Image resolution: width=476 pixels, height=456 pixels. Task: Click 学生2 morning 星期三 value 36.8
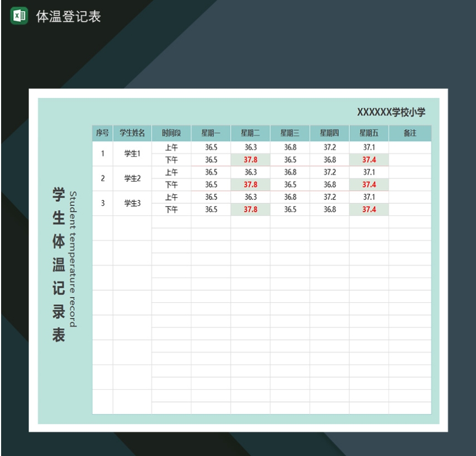pos(290,172)
